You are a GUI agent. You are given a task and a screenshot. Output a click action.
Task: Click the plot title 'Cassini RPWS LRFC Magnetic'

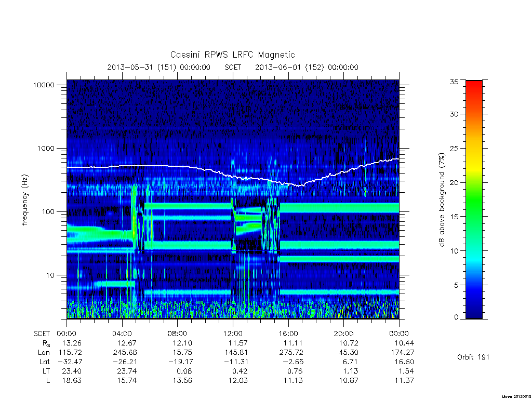point(232,55)
